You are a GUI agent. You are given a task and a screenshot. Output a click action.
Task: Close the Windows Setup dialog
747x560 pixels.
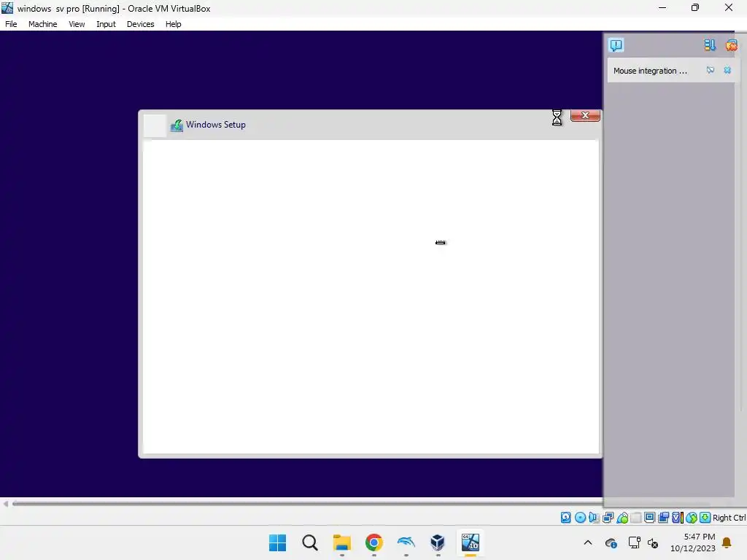pyautogui.click(x=585, y=115)
